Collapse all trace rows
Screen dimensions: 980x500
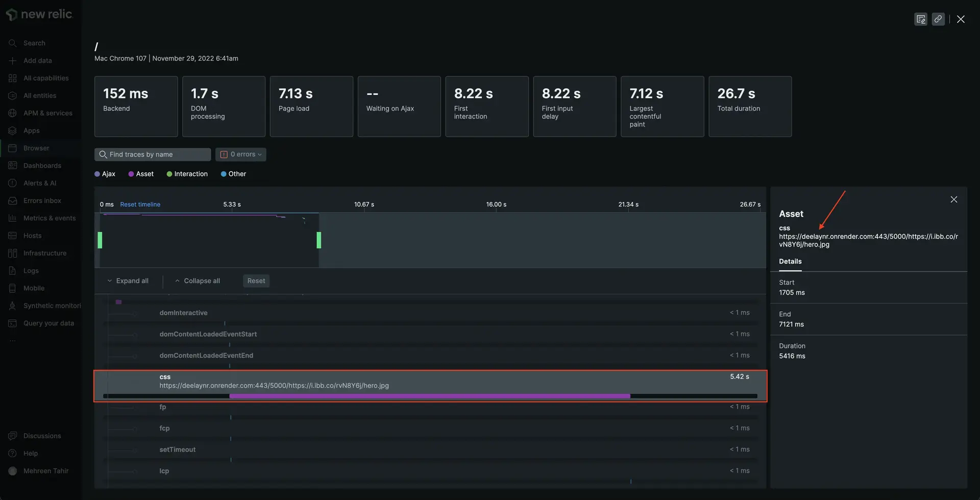(x=197, y=281)
